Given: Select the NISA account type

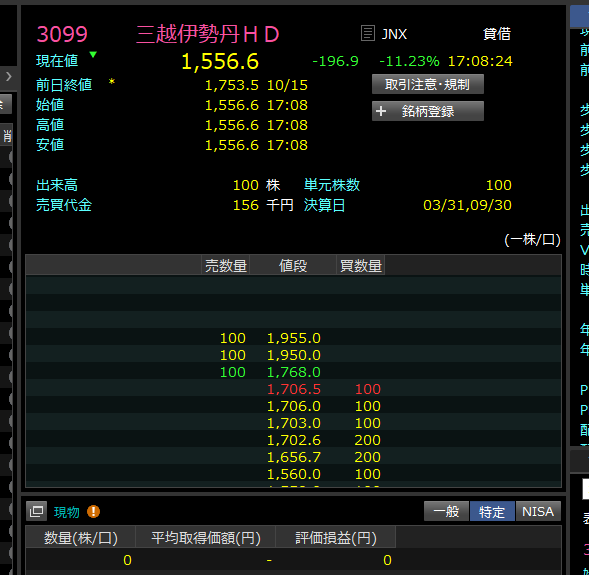Looking at the screenshot, I should 538,511.
